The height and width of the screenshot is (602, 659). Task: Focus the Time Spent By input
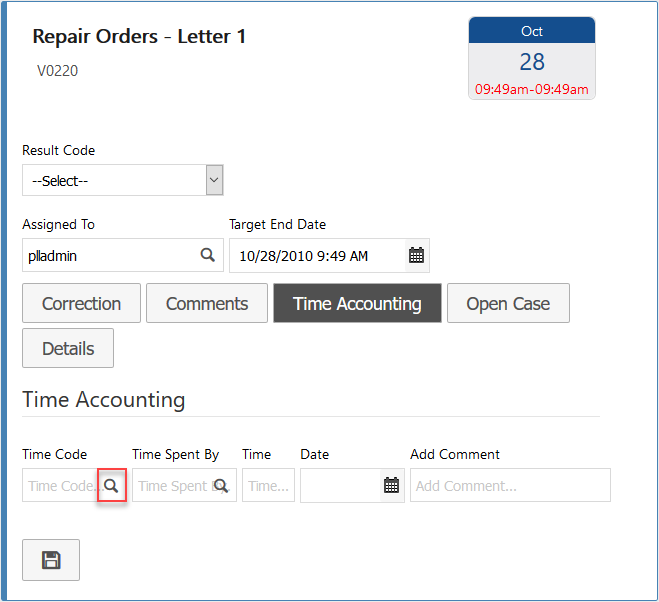click(x=173, y=485)
